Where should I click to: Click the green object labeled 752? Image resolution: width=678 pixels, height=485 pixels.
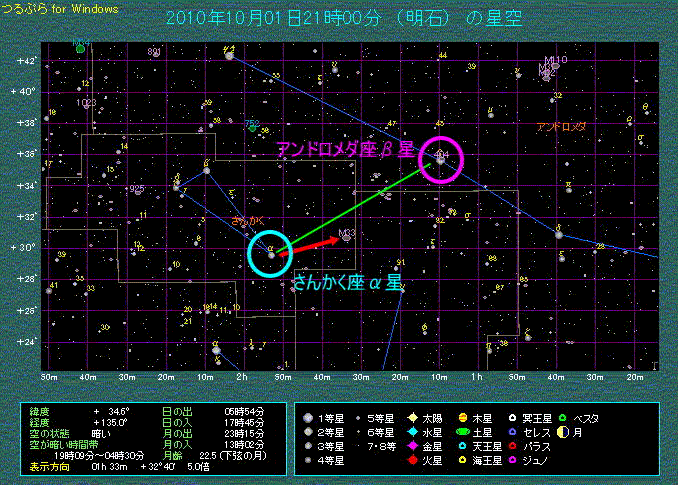click(254, 127)
